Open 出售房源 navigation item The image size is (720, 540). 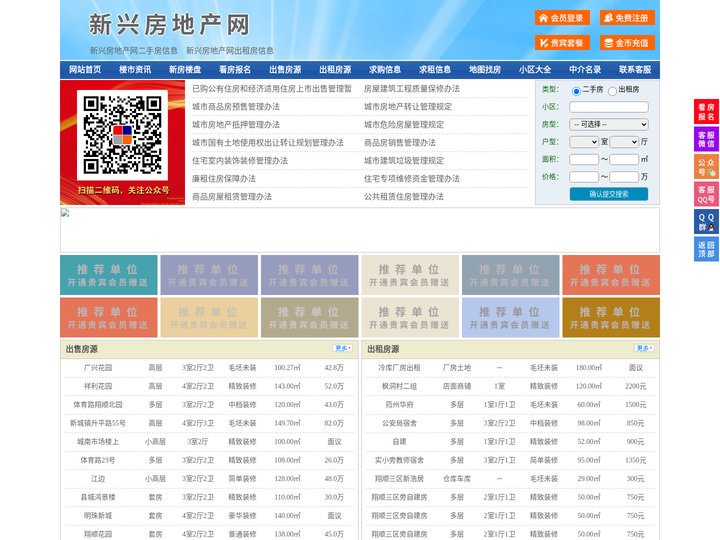point(285,70)
